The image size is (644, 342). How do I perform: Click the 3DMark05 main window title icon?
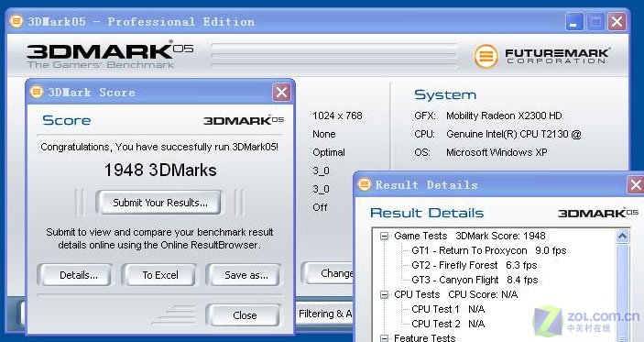16,21
